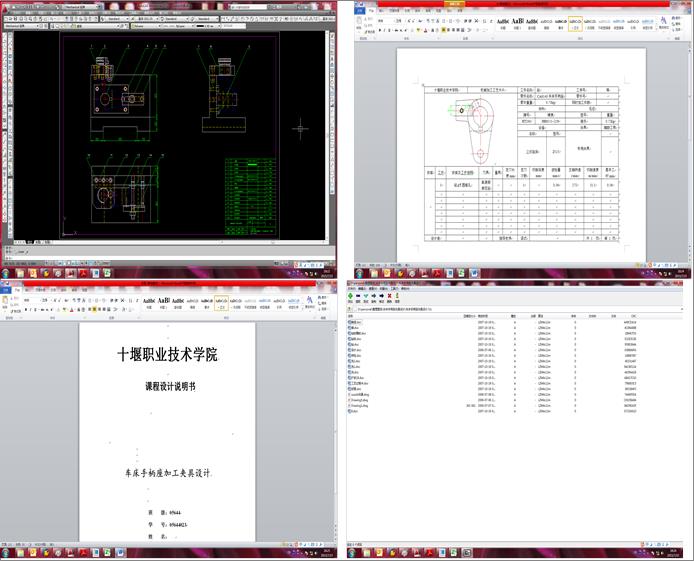
Task: Click Numbering list icon in cover page Word
Action: 96,300
